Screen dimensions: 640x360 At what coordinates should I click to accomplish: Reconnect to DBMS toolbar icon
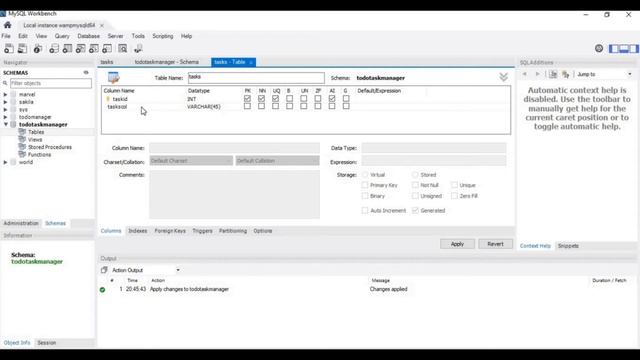(x=138, y=49)
